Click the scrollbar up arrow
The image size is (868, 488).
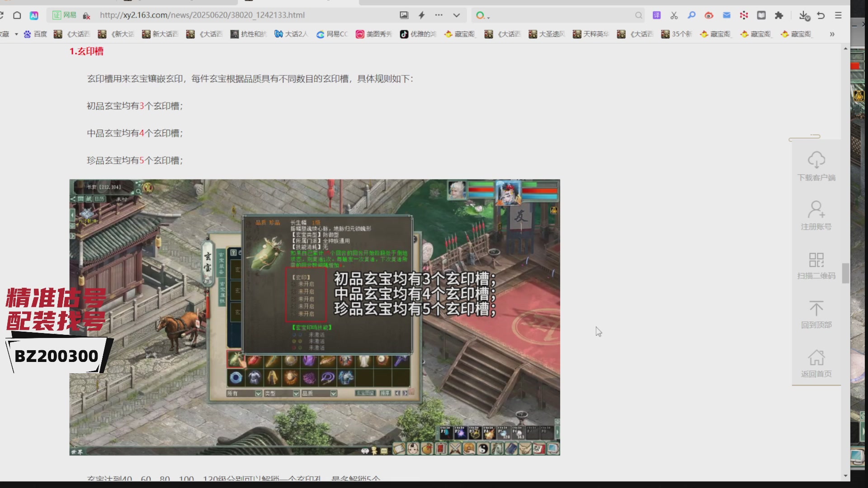845,48
